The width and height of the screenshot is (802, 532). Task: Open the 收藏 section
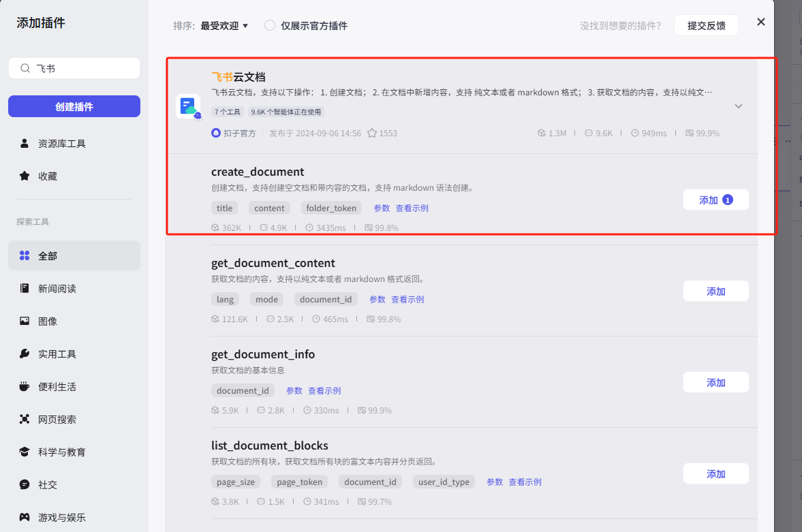(x=74, y=176)
